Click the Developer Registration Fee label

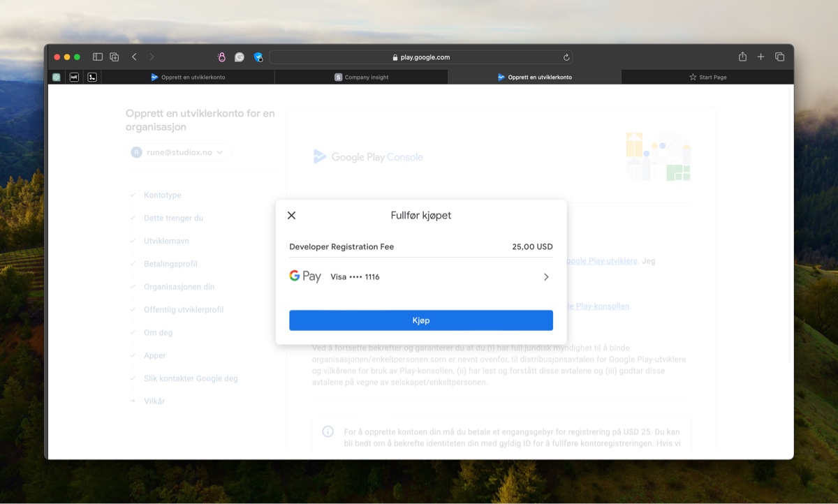[341, 246]
